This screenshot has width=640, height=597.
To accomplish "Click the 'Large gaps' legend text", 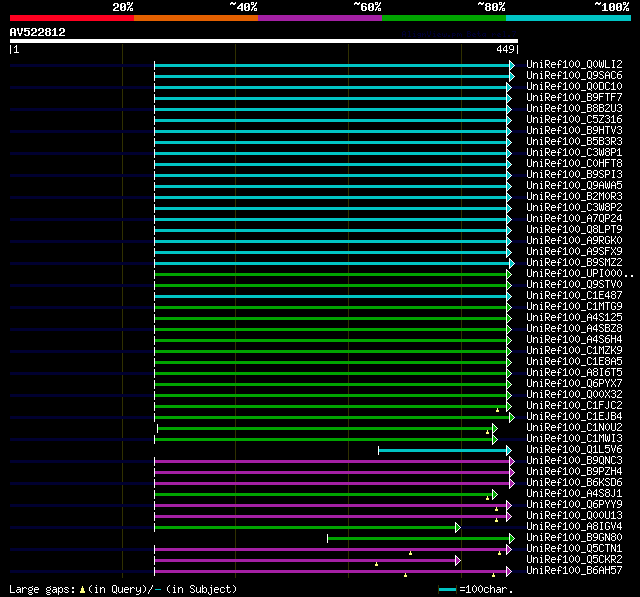I will click(42, 590).
